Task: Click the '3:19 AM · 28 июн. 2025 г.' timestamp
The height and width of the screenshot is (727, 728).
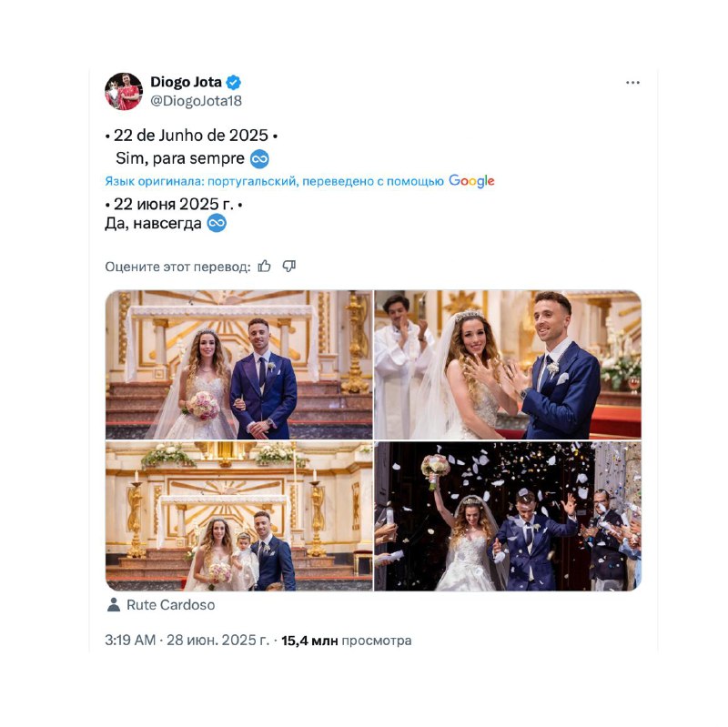Action: pyautogui.click(x=187, y=641)
